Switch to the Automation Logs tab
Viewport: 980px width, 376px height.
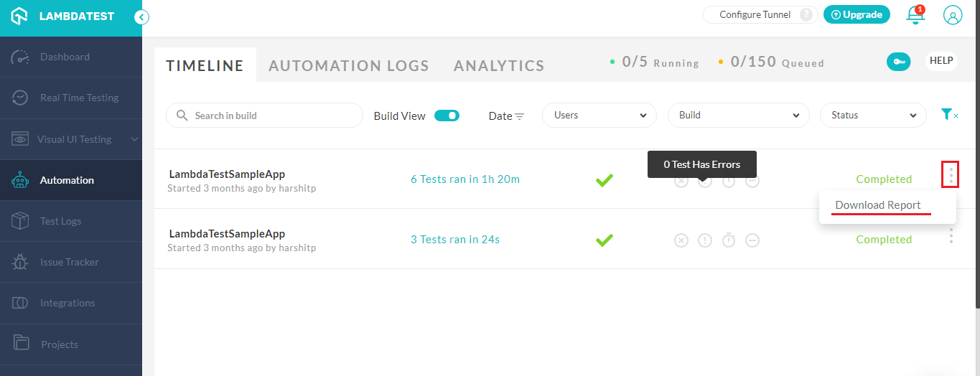348,66
